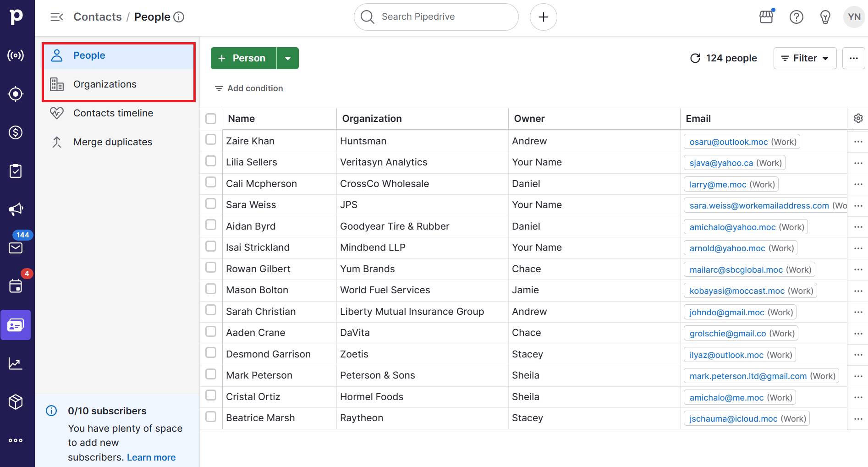This screenshot has height=467, width=868.
Task: Select the Sarah Christian row checkbox
Action: [211, 310]
